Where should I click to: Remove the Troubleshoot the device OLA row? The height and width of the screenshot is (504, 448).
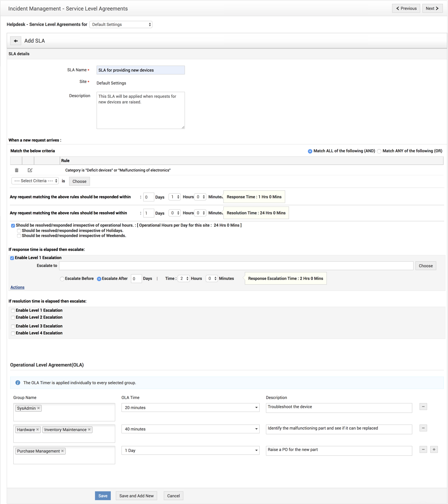423,407
